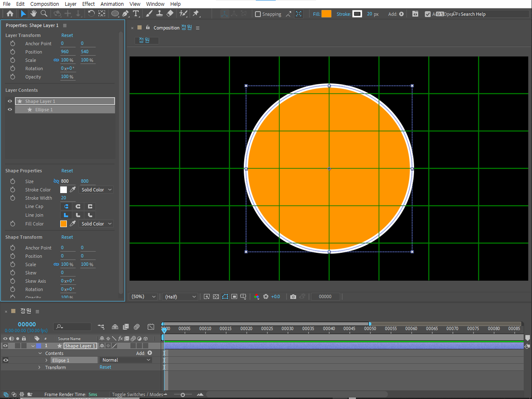Open the Effect menu
Screen dimensions: 532x399
(88, 4)
